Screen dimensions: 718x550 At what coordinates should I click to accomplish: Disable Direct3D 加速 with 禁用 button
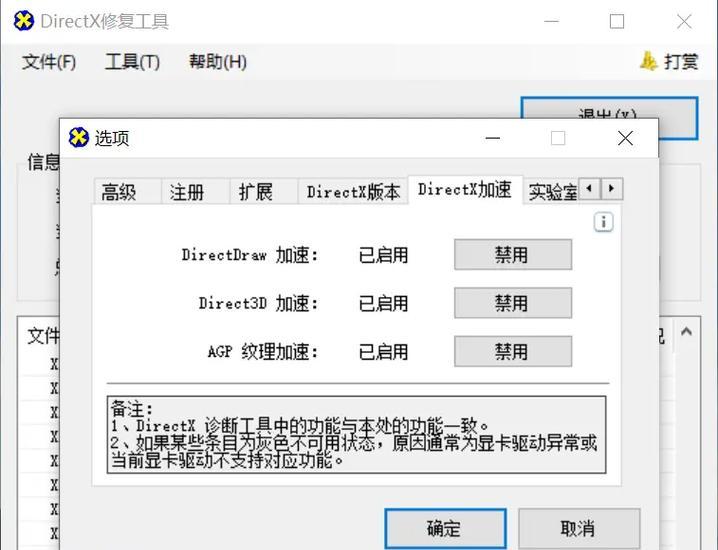[513, 303]
